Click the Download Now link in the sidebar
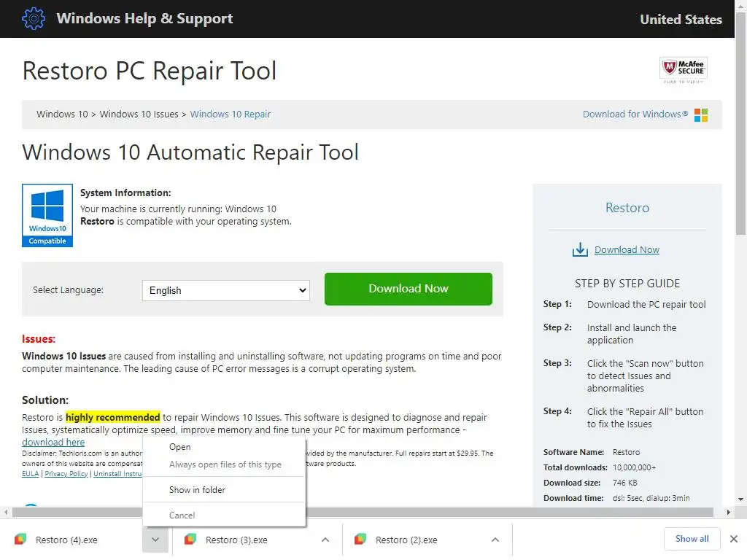The height and width of the screenshot is (560, 747). pos(627,249)
